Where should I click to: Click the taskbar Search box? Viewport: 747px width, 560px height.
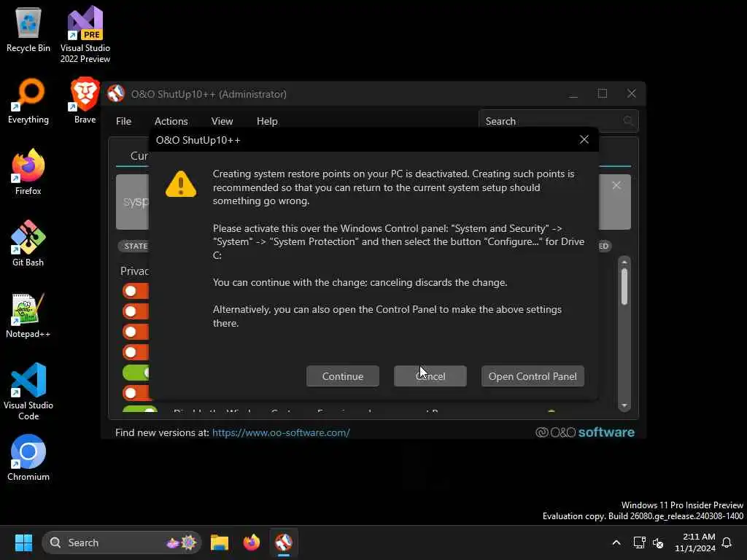pyautogui.click(x=122, y=542)
